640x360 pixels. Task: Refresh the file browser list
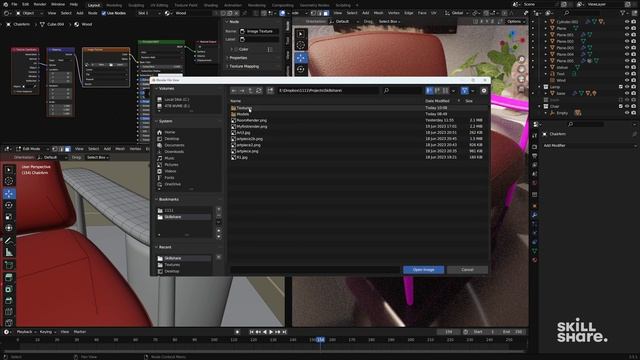pos(259,91)
